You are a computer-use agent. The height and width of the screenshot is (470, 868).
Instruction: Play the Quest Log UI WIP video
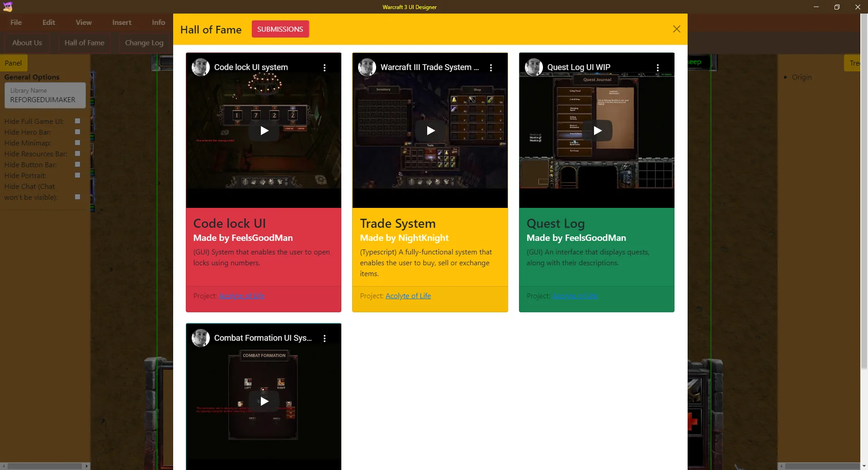coord(597,131)
